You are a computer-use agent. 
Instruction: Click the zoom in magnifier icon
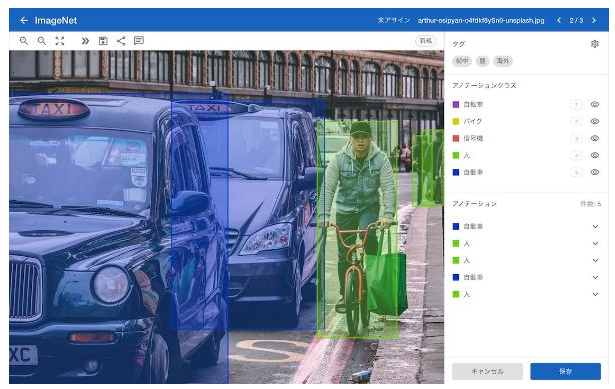tap(24, 41)
